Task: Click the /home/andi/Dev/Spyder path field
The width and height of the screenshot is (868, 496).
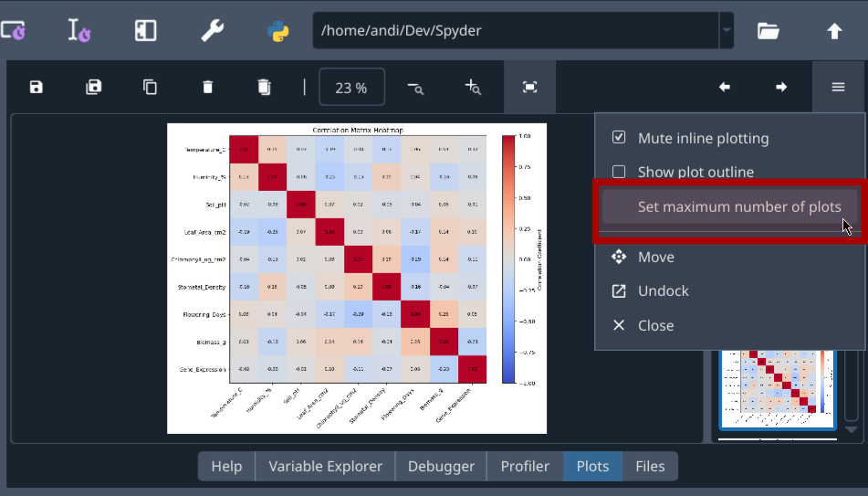Action: pyautogui.click(x=516, y=30)
